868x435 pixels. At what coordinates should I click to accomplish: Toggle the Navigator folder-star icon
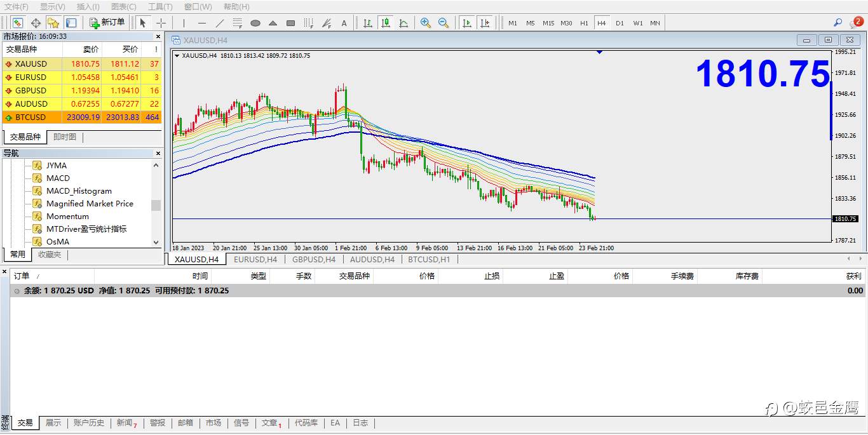(x=53, y=23)
